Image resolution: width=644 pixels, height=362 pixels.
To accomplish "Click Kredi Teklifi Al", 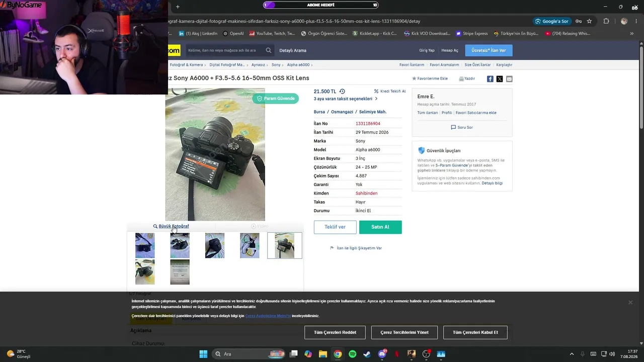I will [x=390, y=92].
